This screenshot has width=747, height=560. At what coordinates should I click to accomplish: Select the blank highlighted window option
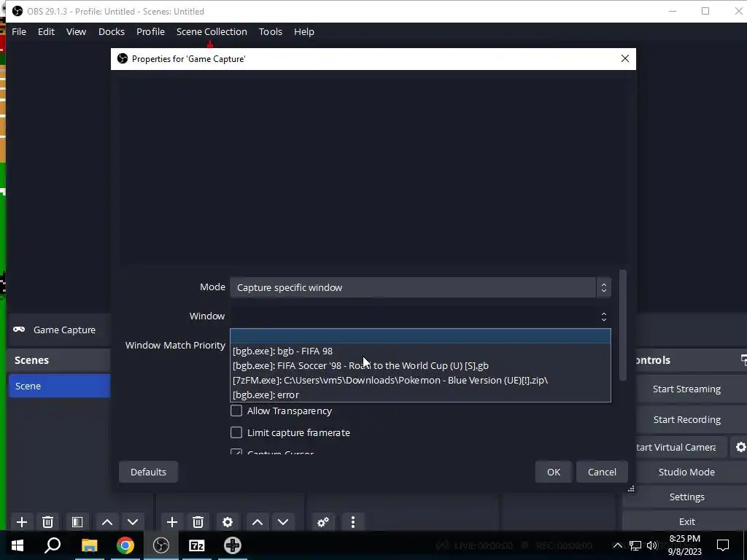[x=420, y=336]
